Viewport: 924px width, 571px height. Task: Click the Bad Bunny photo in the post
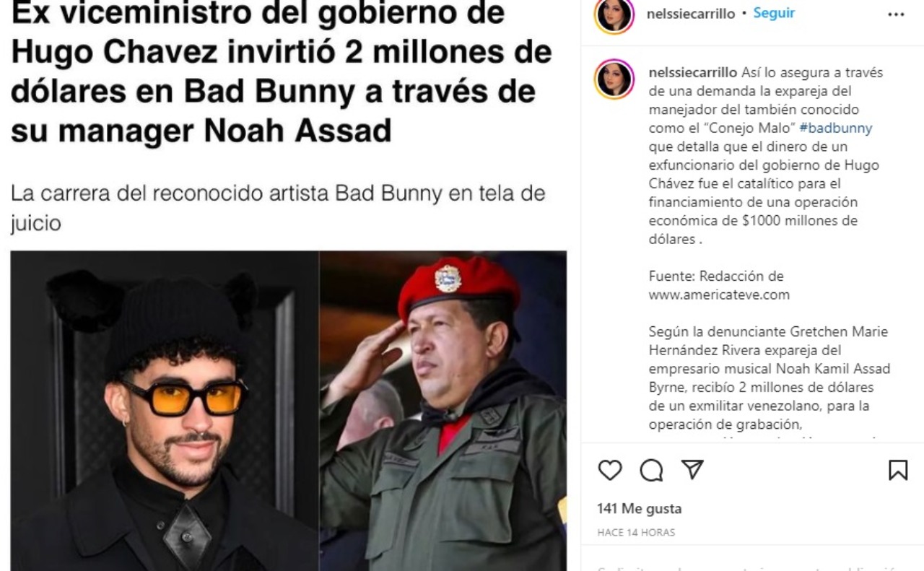pyautogui.click(x=165, y=411)
